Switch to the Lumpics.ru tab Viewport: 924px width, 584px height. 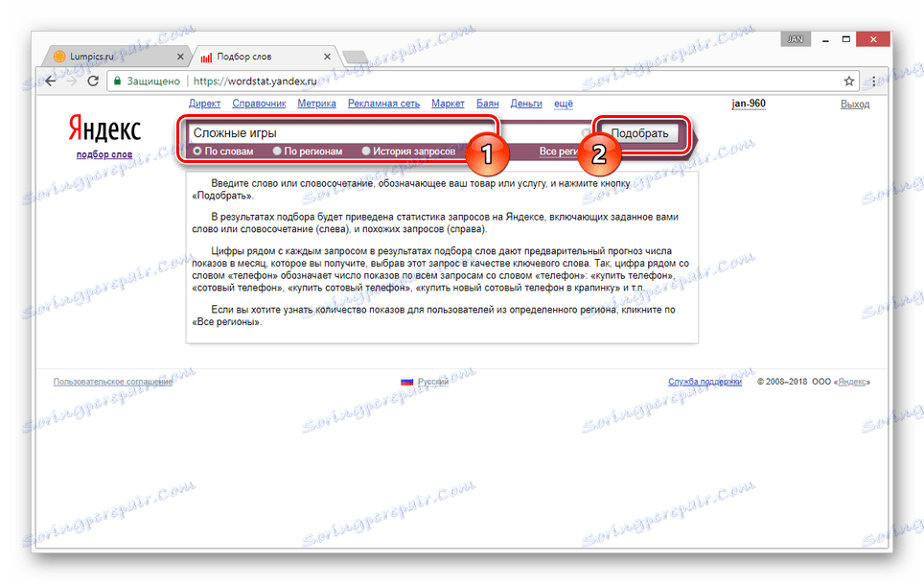117,57
